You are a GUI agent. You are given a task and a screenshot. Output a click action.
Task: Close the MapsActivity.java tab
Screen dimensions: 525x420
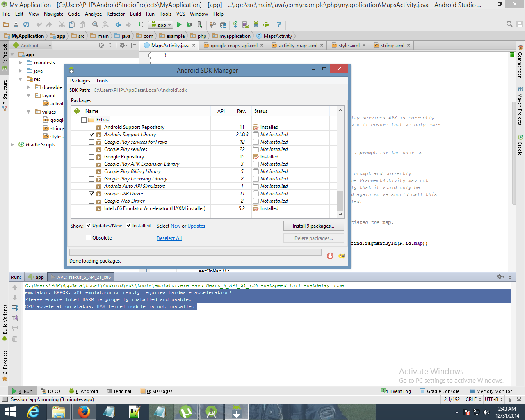[x=194, y=46]
